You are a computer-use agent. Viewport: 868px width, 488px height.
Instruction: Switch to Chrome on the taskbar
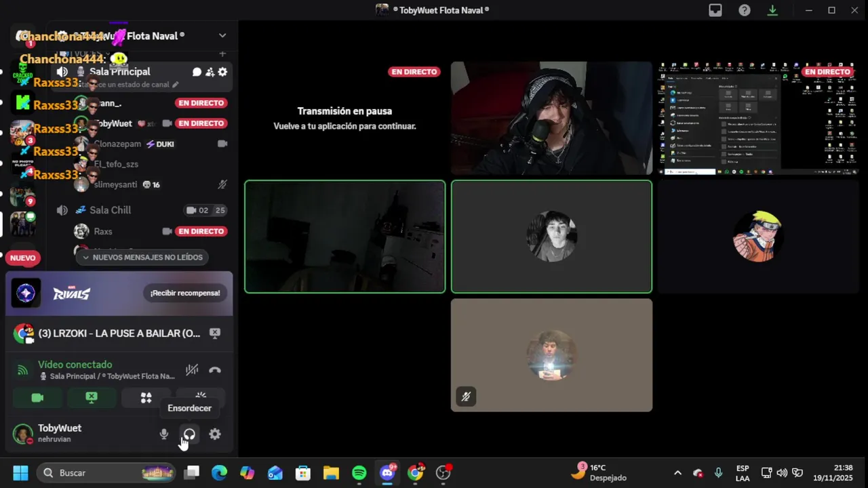tap(415, 472)
